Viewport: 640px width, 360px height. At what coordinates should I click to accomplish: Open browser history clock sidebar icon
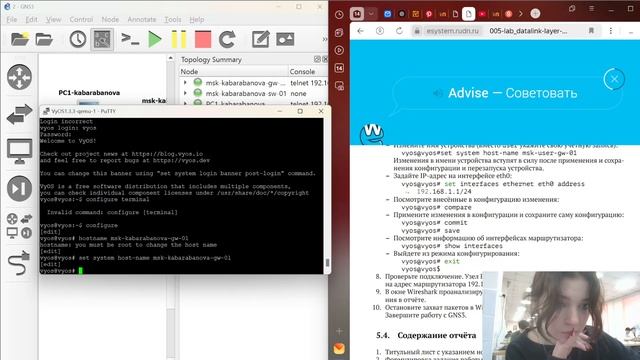(x=339, y=15)
